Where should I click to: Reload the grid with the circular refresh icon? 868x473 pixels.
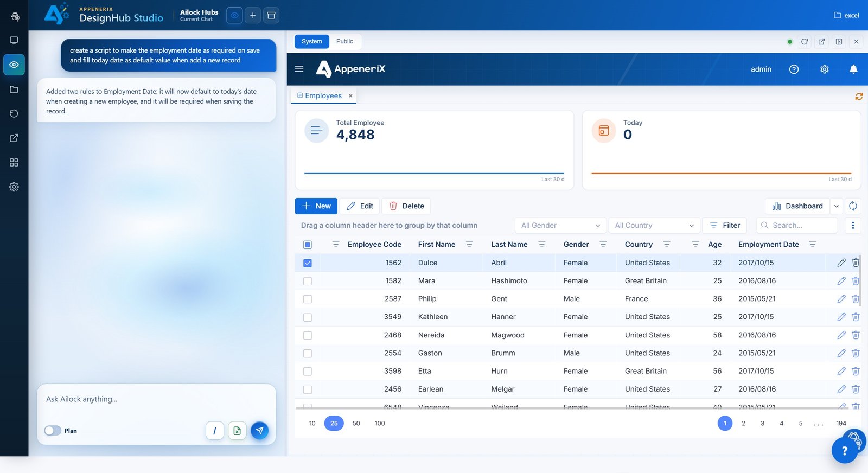point(853,206)
